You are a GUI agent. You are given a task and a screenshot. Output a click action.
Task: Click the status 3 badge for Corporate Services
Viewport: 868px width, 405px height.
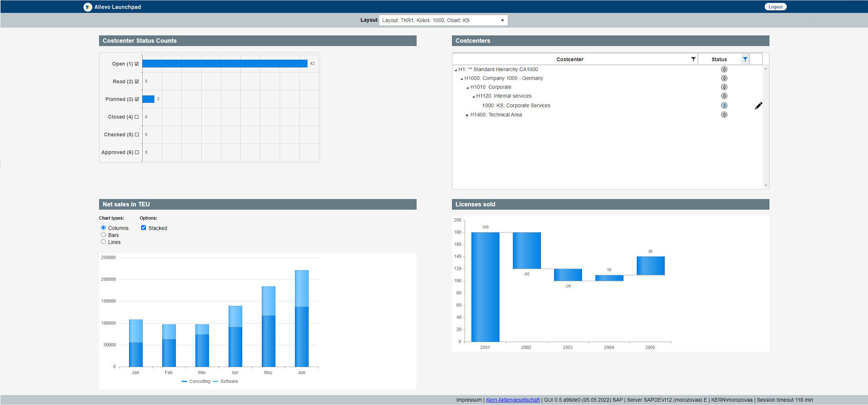point(724,106)
